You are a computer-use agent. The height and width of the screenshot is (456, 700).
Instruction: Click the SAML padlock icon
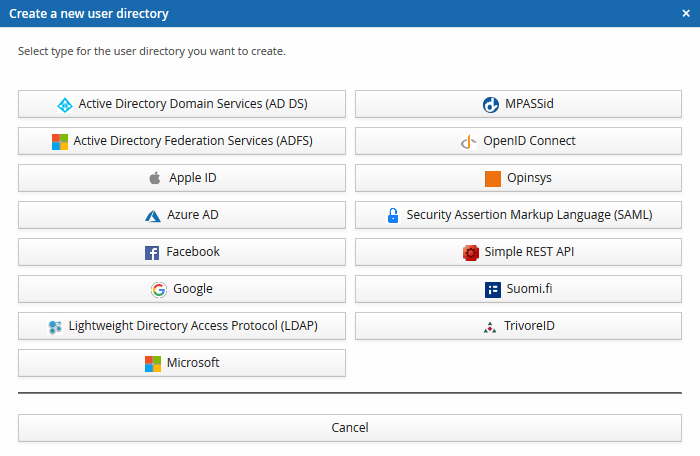click(394, 216)
